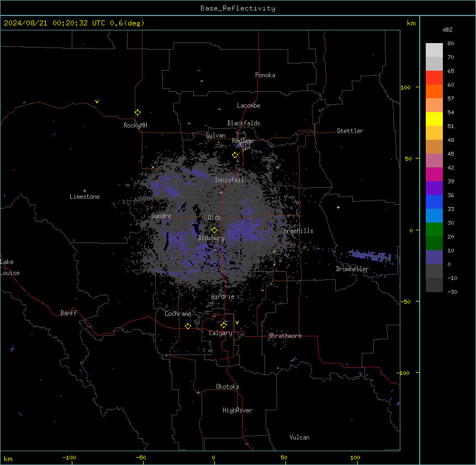Click the Banff label

tap(68, 313)
